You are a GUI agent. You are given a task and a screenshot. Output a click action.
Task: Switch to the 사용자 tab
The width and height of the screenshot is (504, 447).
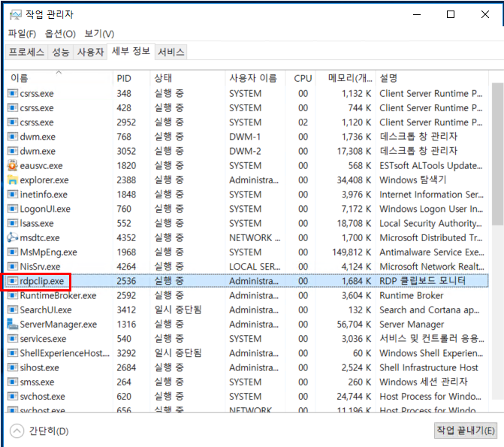point(90,52)
